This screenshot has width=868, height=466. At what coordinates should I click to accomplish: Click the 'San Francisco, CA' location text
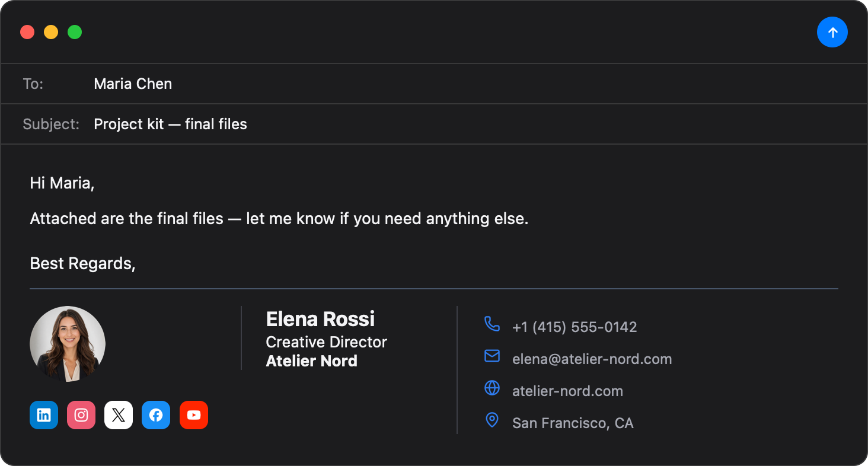(573, 423)
